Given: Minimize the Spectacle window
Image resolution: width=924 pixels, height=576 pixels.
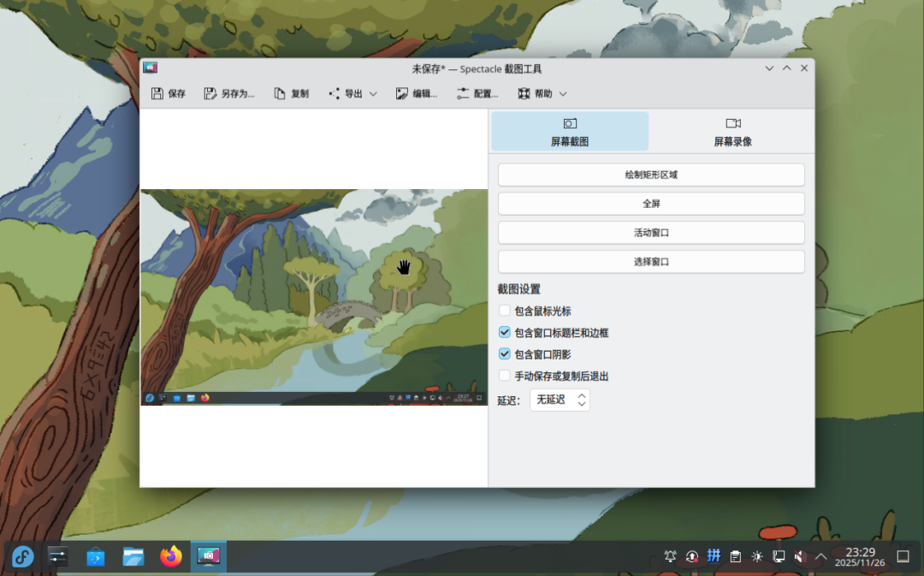Looking at the screenshot, I should (x=769, y=68).
